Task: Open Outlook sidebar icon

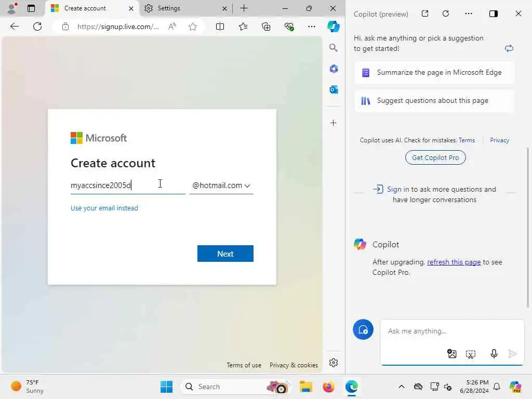Action: [x=334, y=89]
